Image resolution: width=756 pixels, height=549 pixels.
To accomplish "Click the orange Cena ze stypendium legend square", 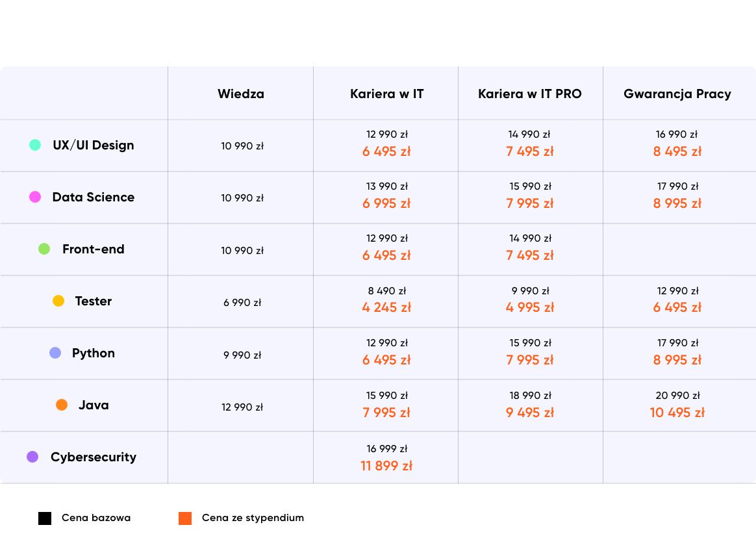I will (x=185, y=518).
